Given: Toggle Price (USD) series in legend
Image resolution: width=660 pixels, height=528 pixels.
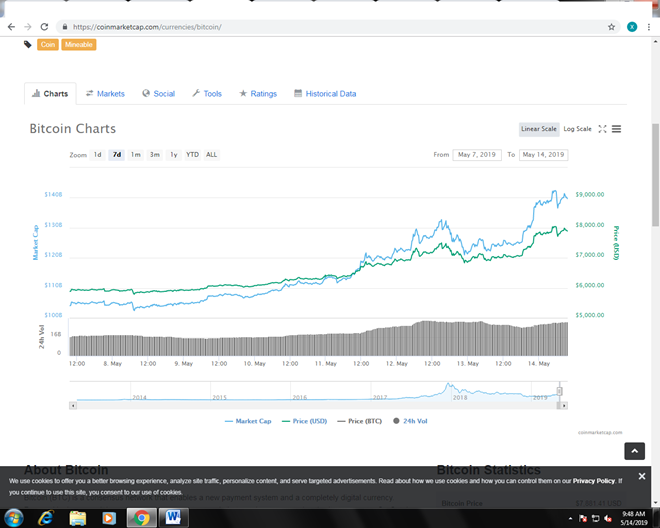Looking at the screenshot, I should coord(304,421).
